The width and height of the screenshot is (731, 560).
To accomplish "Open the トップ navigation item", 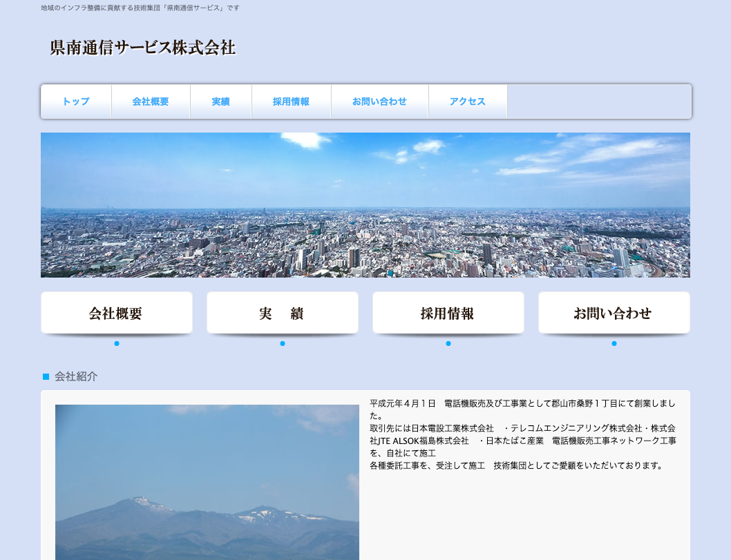I will (75, 102).
